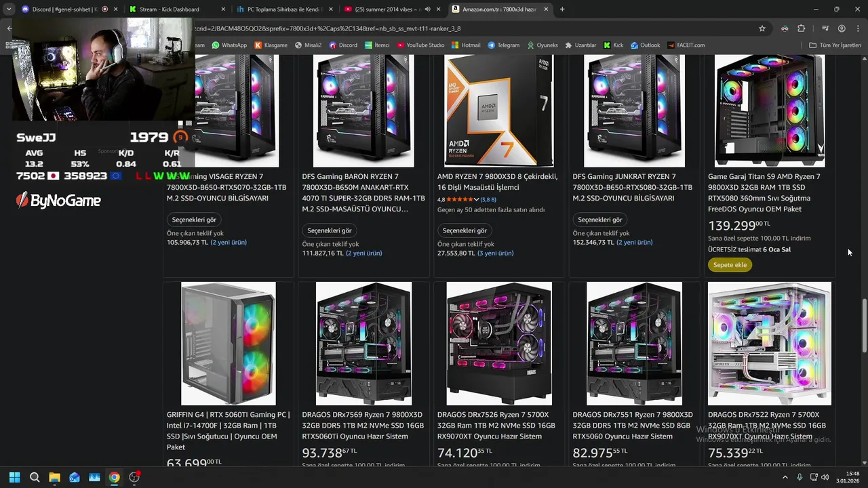
Task: Open the WhatsApp bookmark
Action: pos(229,45)
